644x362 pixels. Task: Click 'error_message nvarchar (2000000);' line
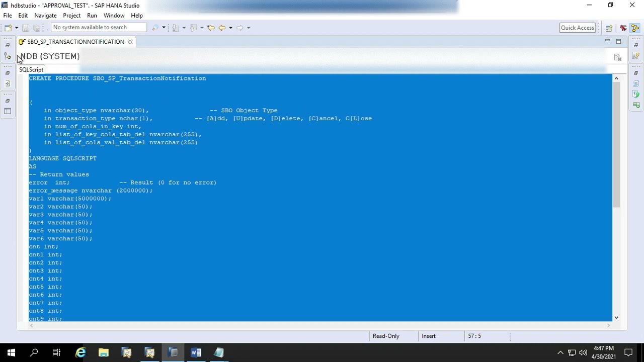coord(91,191)
